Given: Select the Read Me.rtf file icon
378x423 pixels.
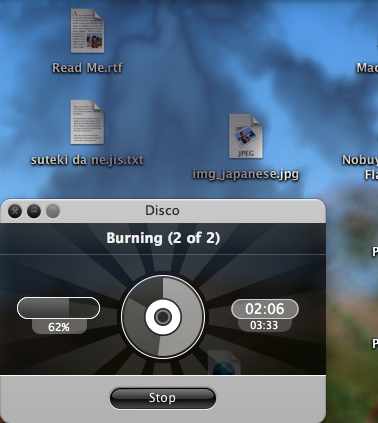Looking at the screenshot, I should coord(87,31).
